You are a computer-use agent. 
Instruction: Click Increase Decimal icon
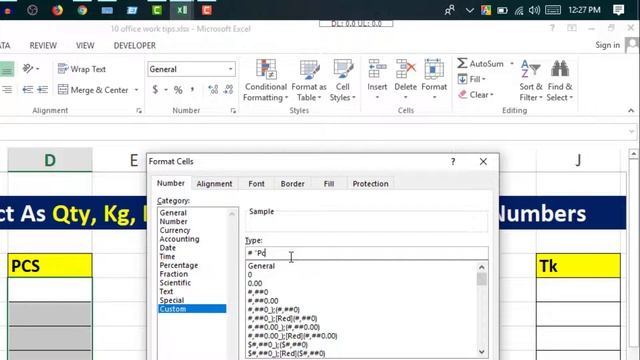point(213,89)
